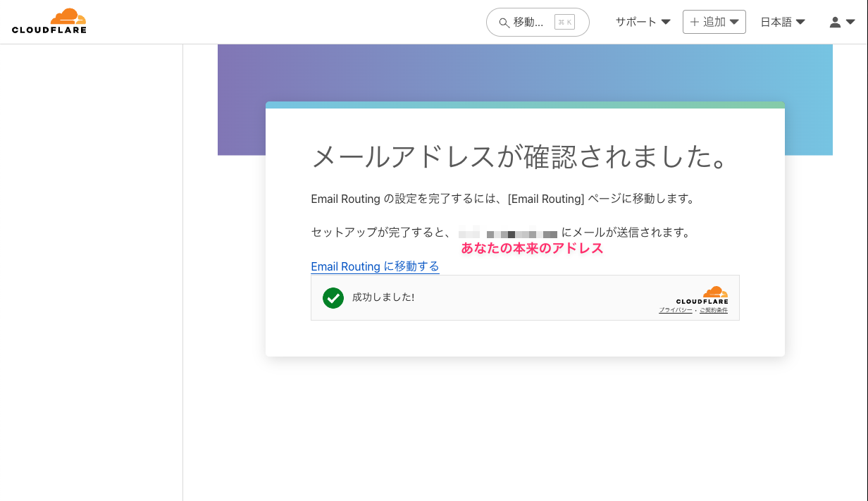The image size is (868, 501).
Task: Follow the "Email Routing に移動する" link
Action: (375, 266)
